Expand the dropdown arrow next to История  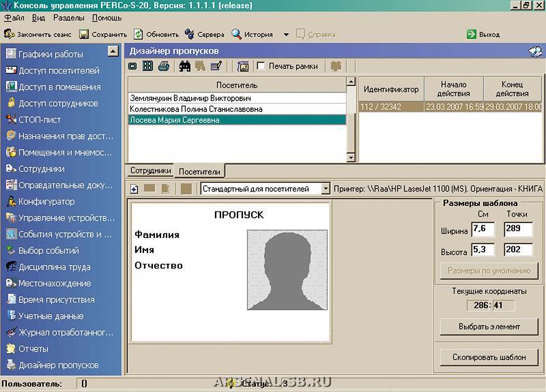click(286, 35)
